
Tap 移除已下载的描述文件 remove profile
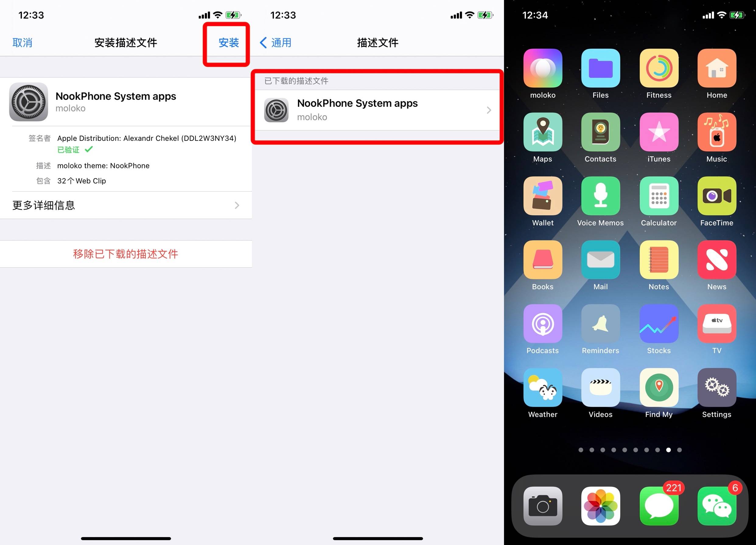[126, 254]
